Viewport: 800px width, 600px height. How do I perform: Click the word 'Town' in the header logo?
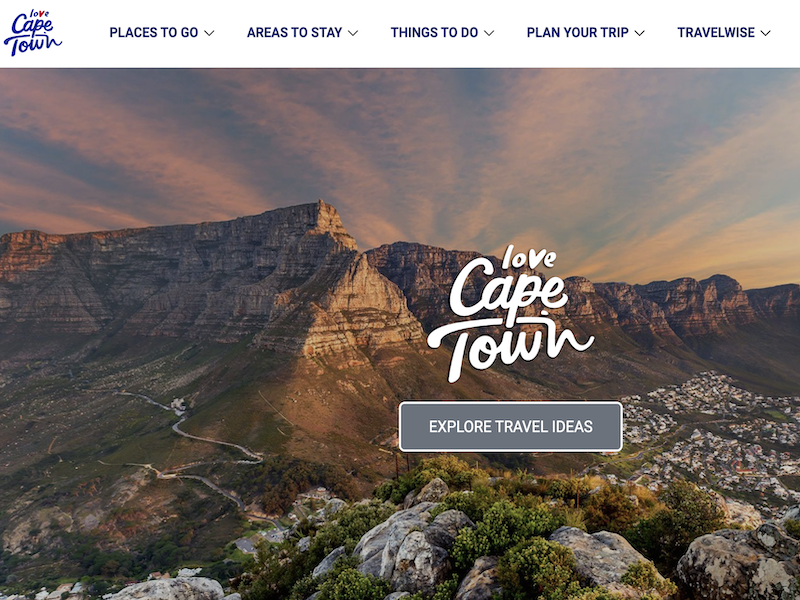33,45
